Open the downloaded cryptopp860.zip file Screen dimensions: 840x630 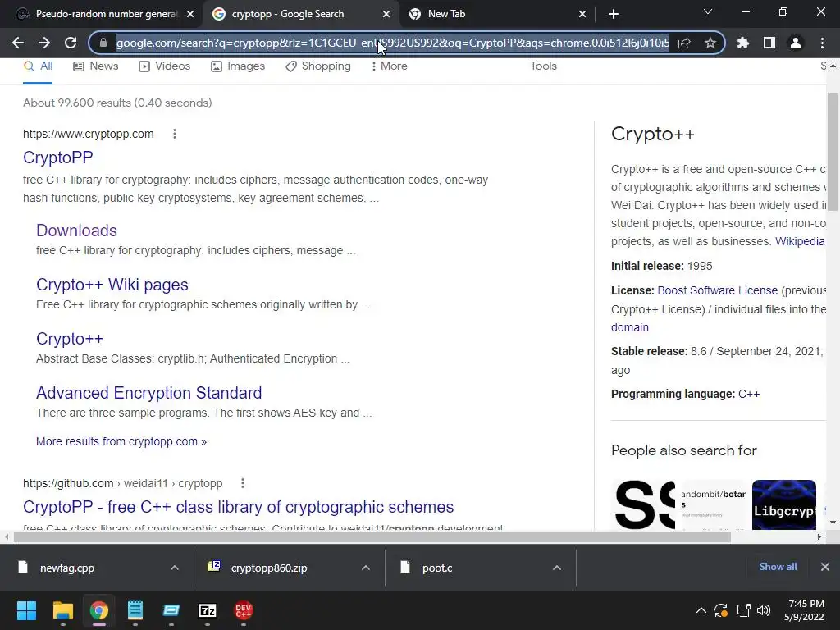point(269,568)
